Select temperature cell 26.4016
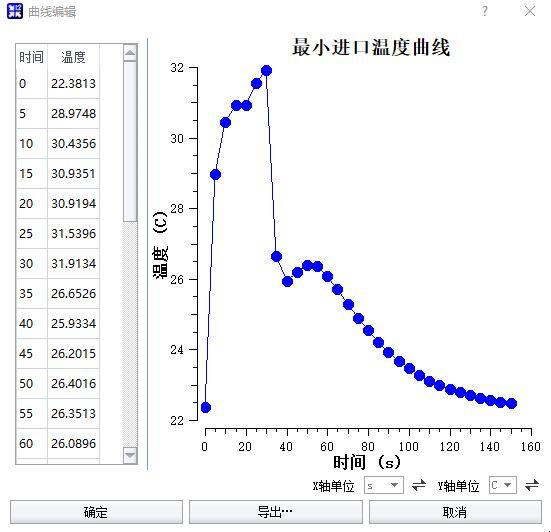 (73, 383)
